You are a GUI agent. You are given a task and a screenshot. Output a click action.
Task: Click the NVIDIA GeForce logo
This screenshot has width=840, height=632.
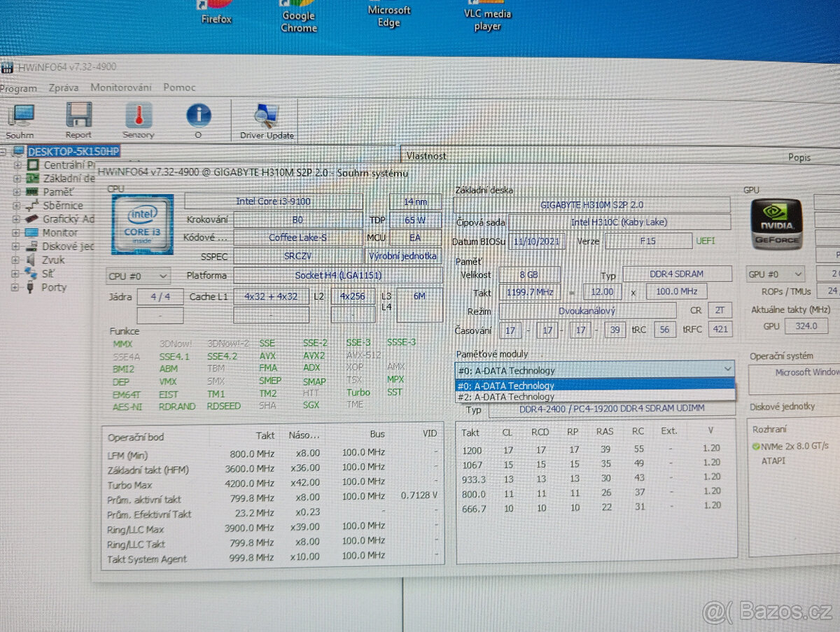coord(776,223)
